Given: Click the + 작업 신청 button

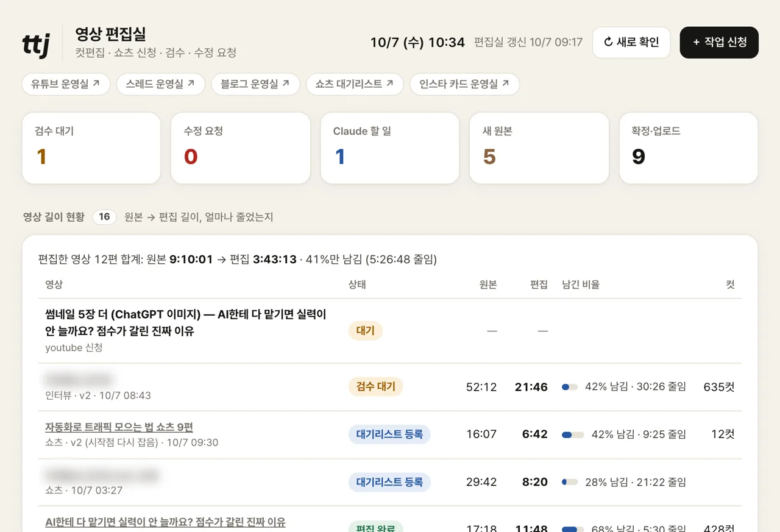Looking at the screenshot, I should pyautogui.click(x=719, y=42).
